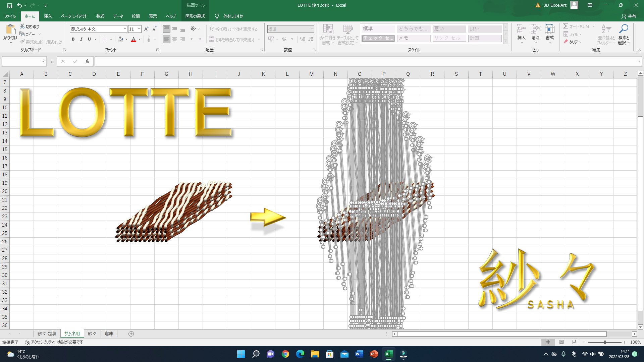The height and width of the screenshot is (362, 644).
Task: Toggle Normal view in status bar
Action: click(x=548, y=342)
